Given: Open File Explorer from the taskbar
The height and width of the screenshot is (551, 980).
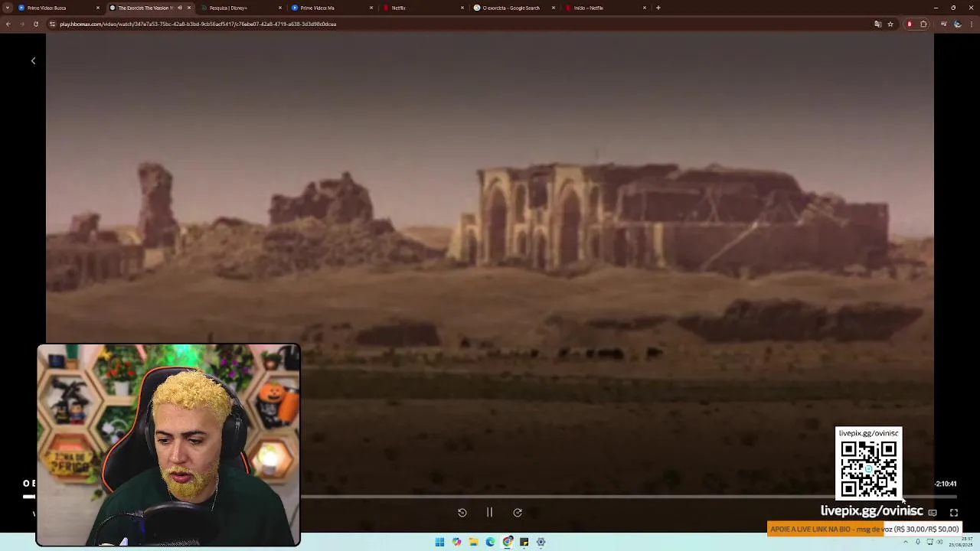Looking at the screenshot, I should click(x=474, y=542).
